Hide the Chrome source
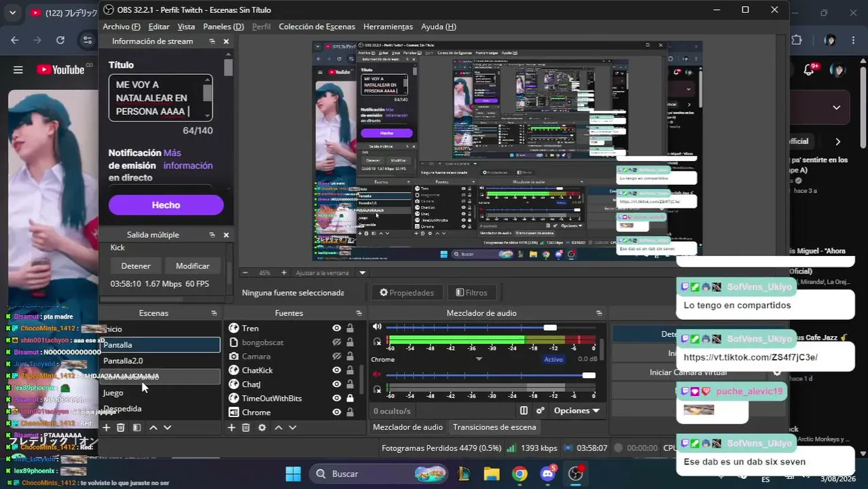The image size is (868, 489). click(336, 412)
